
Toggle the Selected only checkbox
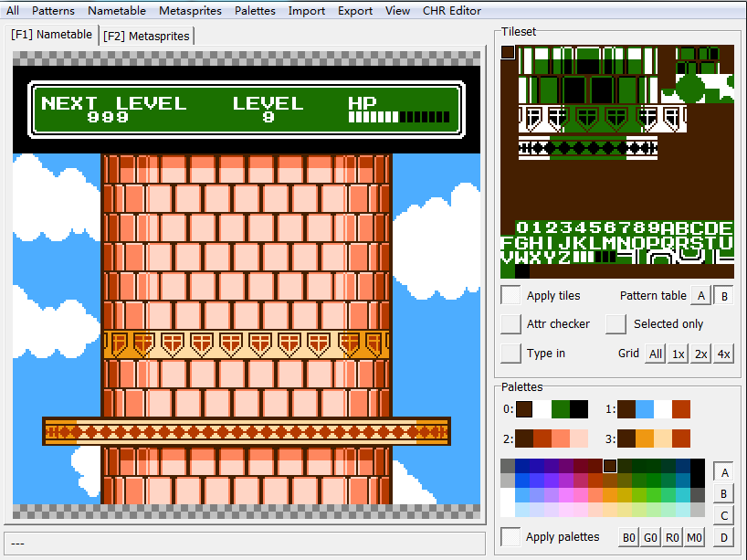(615, 324)
